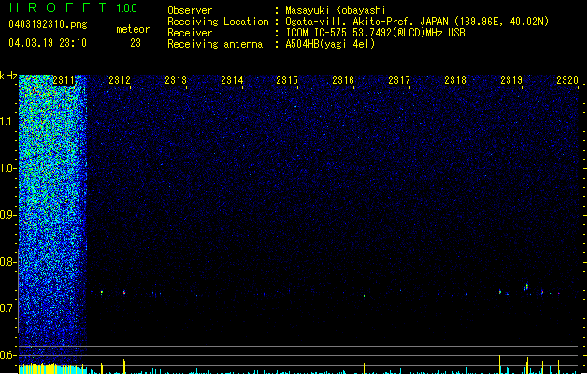Click the 1.0 kHz axis label

(8, 168)
